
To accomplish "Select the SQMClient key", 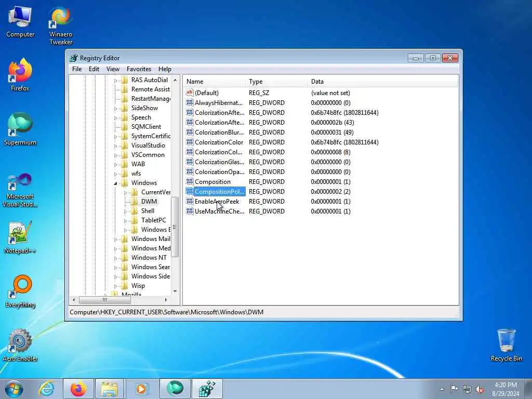I will coord(146,127).
